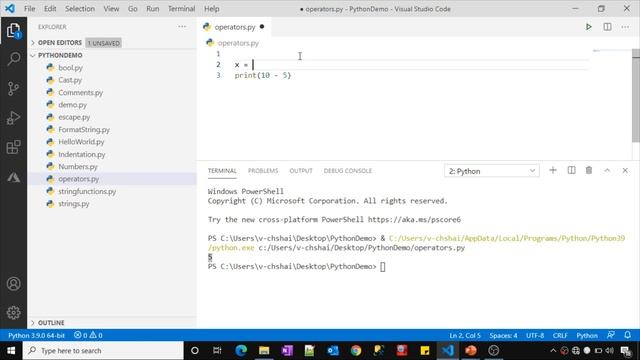640x360 pixels.
Task: Open the Explorer view in activity bar
Action: coord(13,31)
